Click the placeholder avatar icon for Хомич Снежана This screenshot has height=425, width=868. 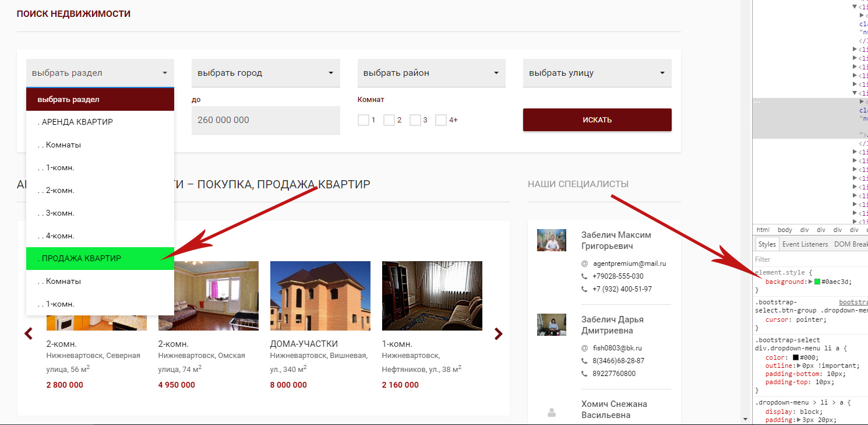pyautogui.click(x=552, y=412)
